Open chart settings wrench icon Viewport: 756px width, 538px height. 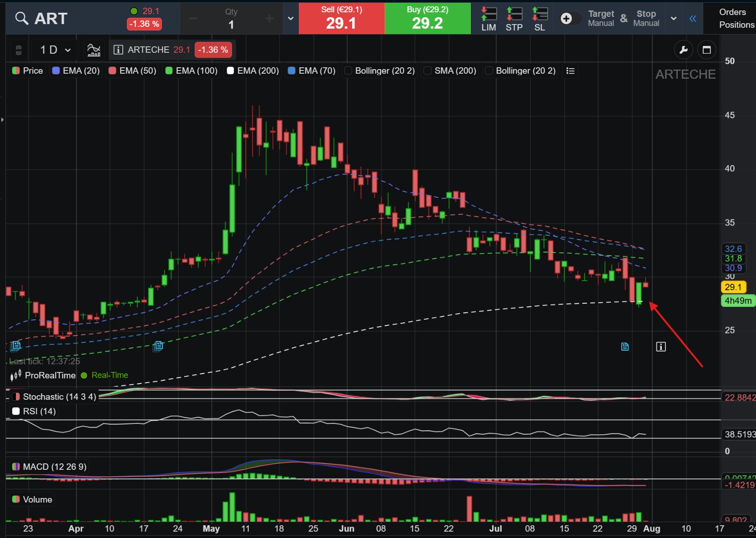(x=683, y=50)
